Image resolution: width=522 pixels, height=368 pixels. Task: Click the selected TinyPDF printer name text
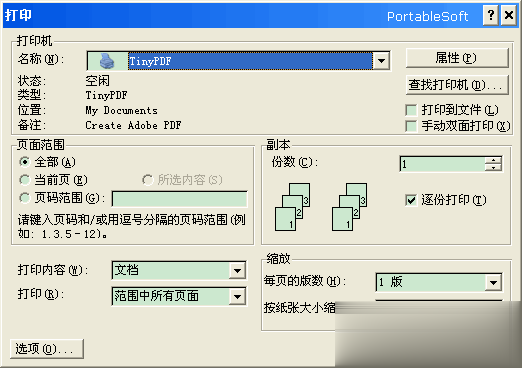(150, 61)
